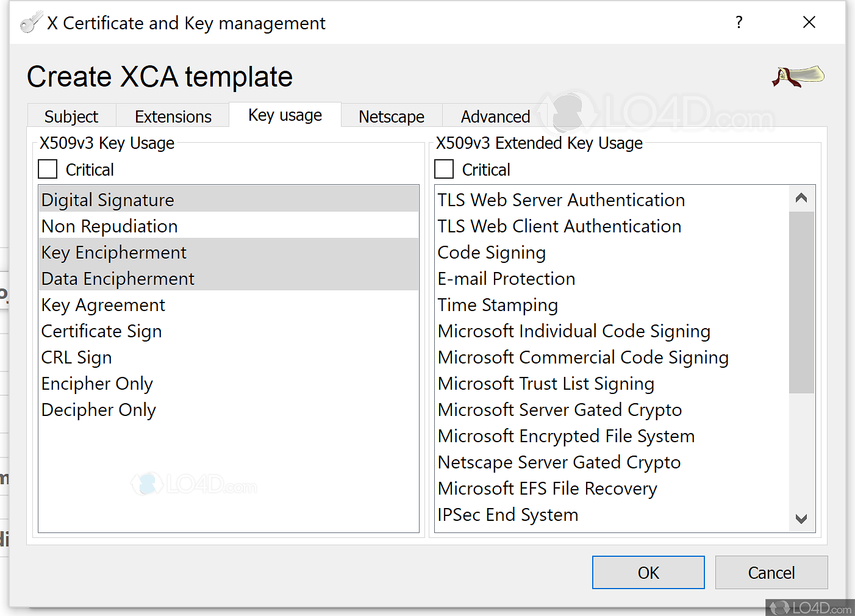
Task: Select Code Signing extended key usage
Action: click(x=491, y=252)
